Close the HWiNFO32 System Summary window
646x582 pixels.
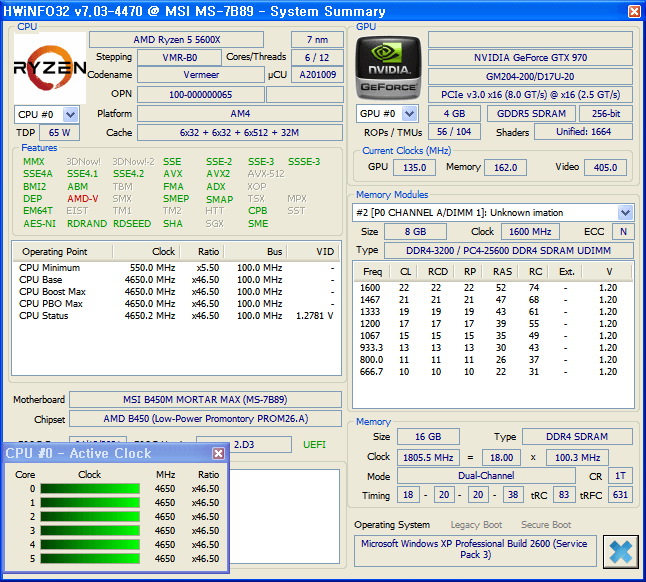(x=634, y=11)
